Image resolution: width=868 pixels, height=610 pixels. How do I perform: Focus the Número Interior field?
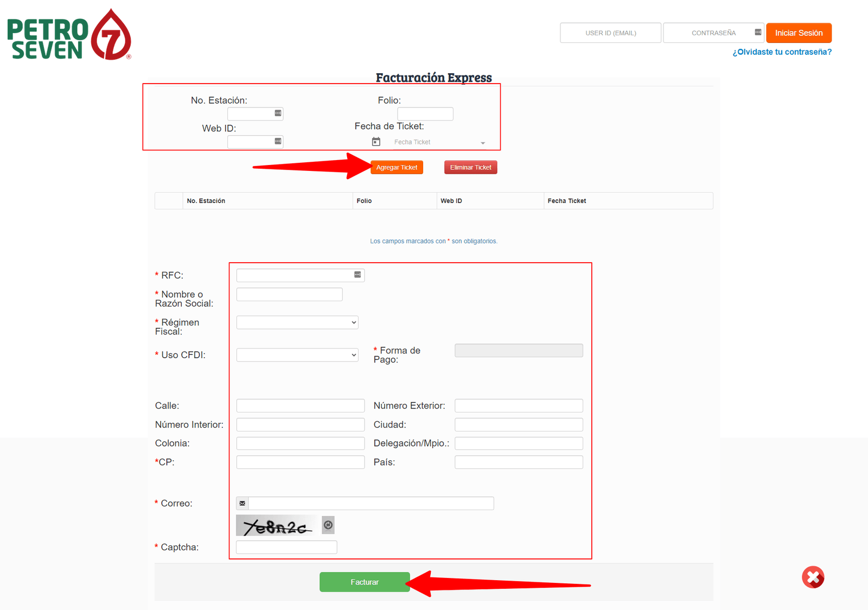click(301, 424)
